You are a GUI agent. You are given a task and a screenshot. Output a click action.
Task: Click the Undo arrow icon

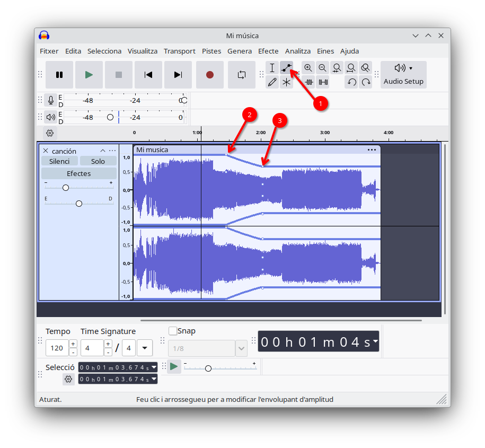click(351, 82)
